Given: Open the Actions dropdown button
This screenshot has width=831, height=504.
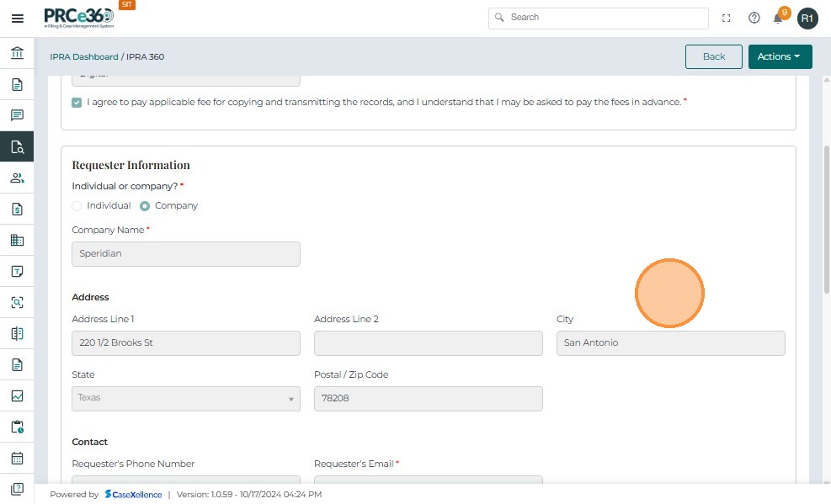Looking at the screenshot, I should 780,56.
